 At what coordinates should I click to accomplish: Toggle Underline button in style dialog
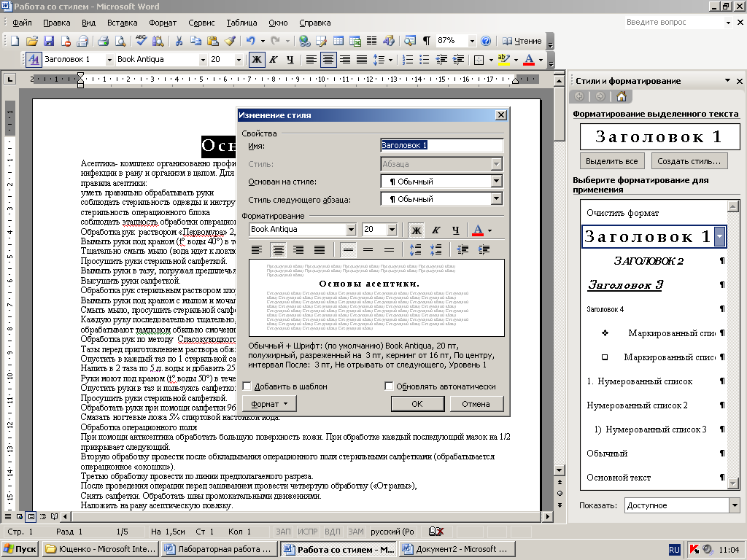coord(455,230)
